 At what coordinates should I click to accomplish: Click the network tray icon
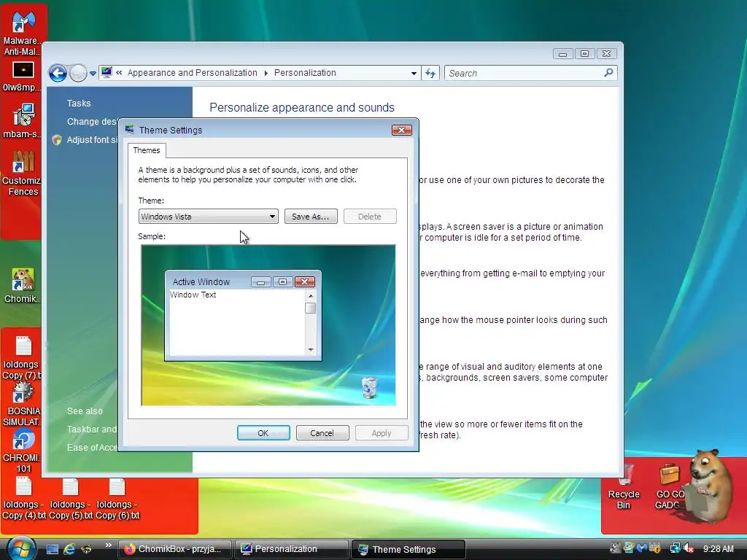pos(675,548)
